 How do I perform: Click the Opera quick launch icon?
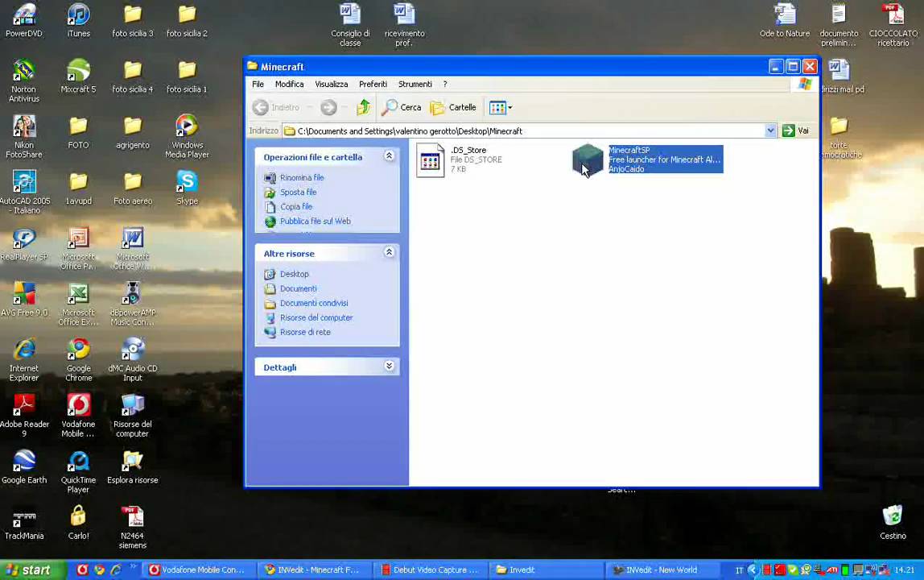82,570
